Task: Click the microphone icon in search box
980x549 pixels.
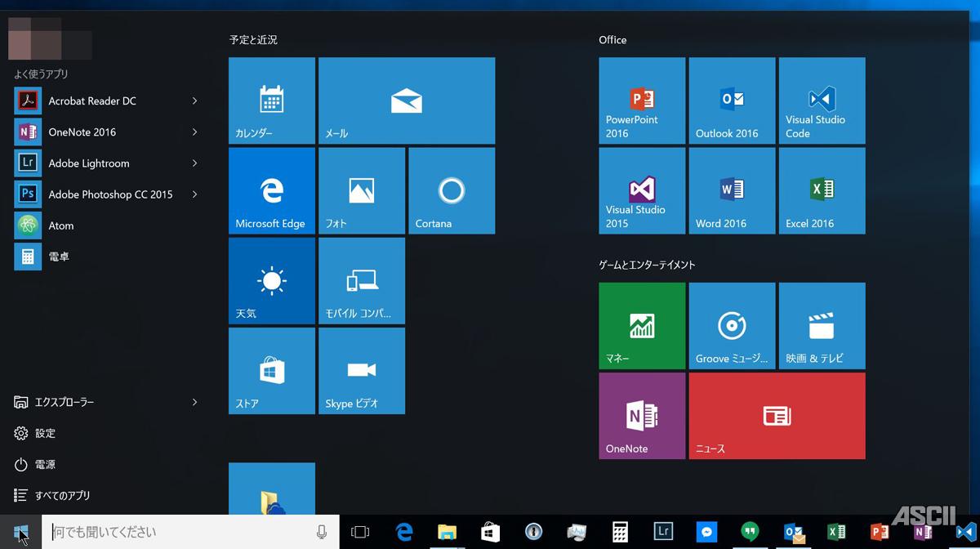Action: (x=322, y=532)
